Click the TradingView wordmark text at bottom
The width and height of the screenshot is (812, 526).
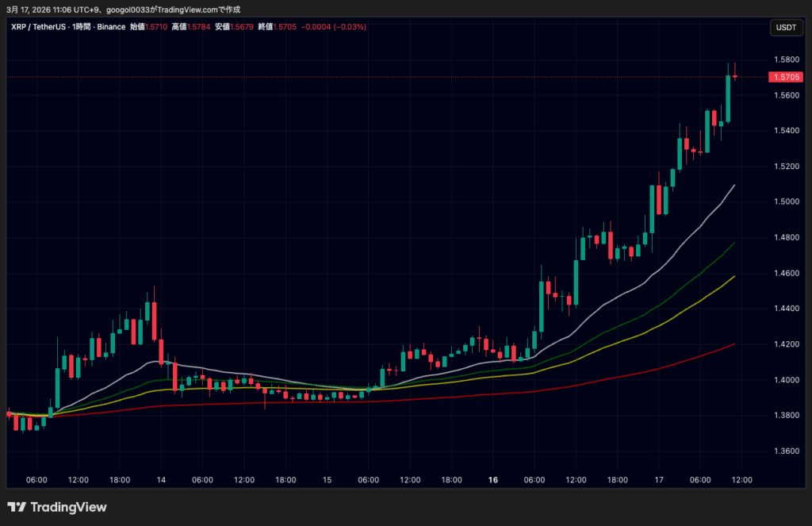(69, 507)
